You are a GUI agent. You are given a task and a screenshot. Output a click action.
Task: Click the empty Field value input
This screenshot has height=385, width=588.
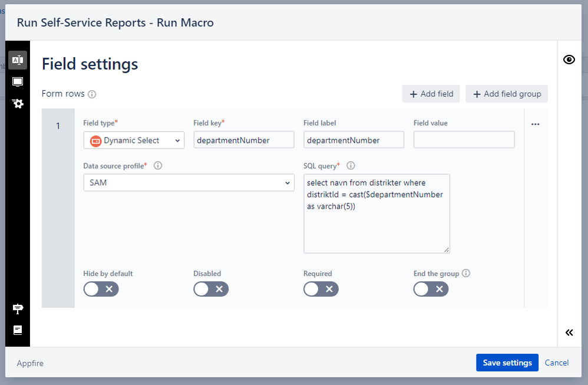pos(464,140)
